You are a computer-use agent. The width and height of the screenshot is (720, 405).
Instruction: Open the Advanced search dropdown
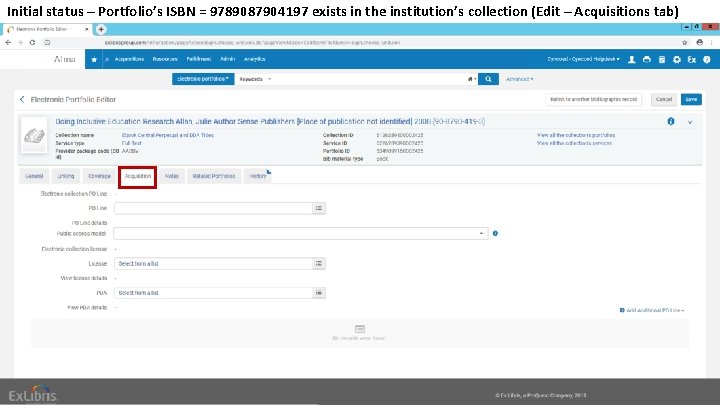[x=519, y=79]
